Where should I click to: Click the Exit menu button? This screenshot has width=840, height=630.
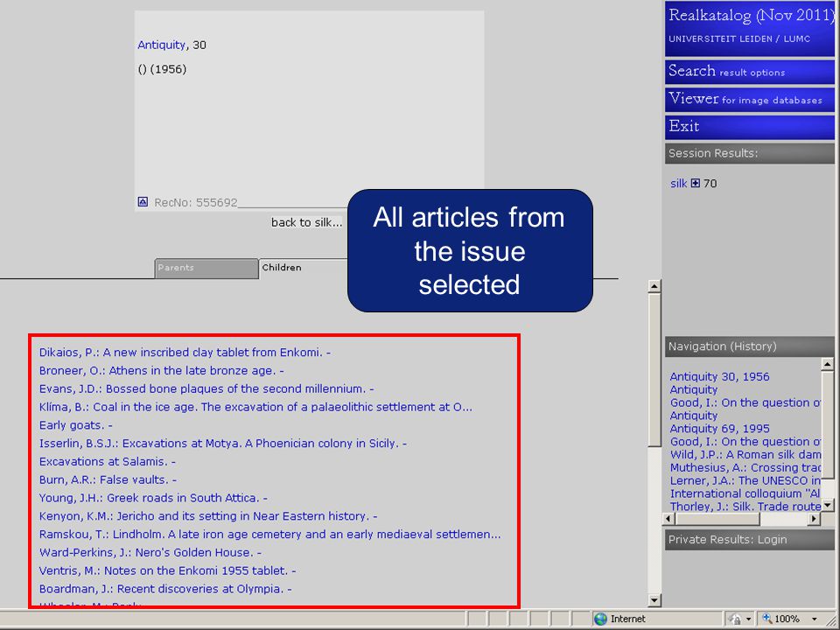click(x=749, y=127)
